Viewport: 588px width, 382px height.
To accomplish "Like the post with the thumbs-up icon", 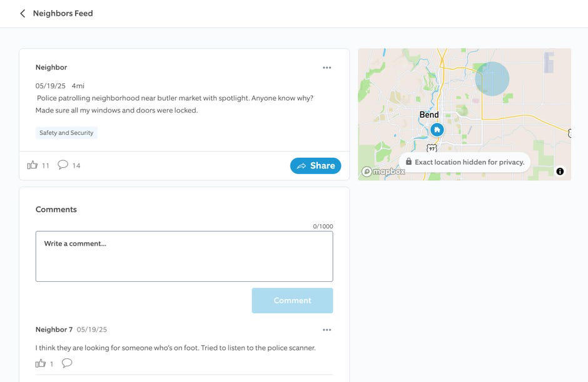I will pyautogui.click(x=33, y=165).
